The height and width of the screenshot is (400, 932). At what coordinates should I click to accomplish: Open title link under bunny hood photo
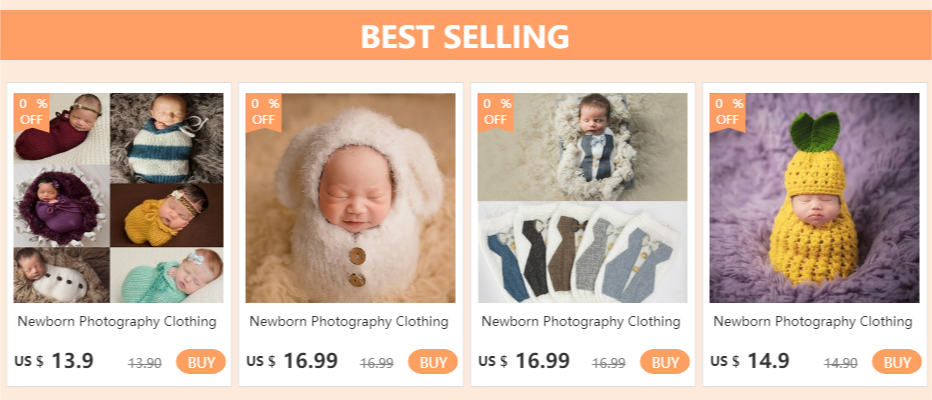click(349, 322)
